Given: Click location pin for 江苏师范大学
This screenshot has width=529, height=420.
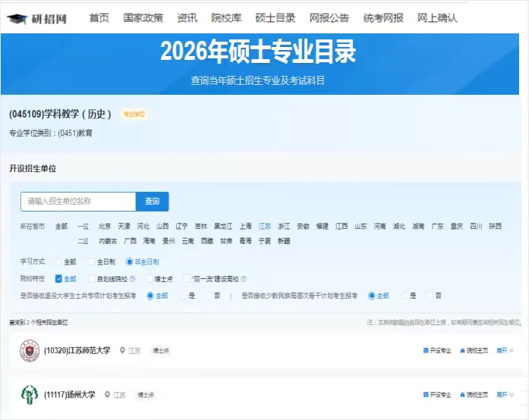Looking at the screenshot, I should 122,350.
